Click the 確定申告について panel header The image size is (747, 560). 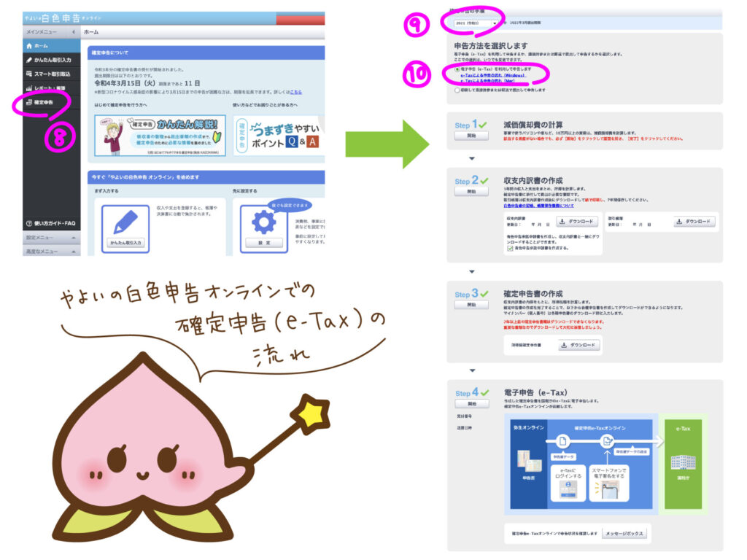(x=206, y=52)
